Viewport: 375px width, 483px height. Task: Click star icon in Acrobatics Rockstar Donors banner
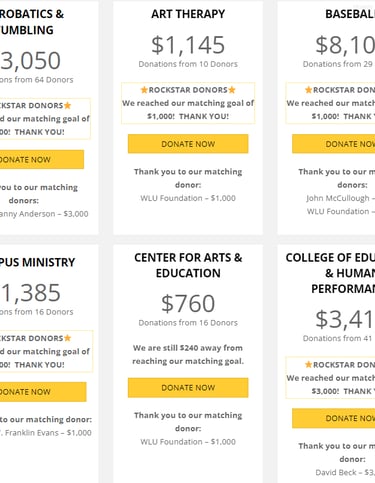[68, 105]
